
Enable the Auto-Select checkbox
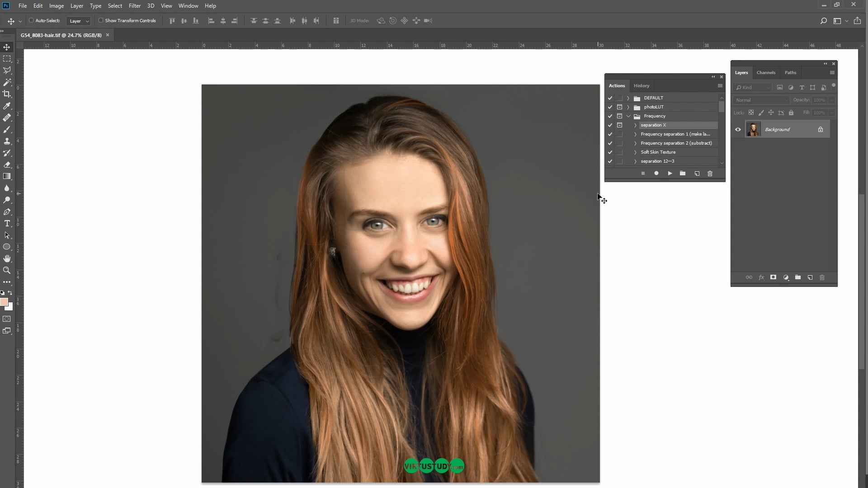31,20
